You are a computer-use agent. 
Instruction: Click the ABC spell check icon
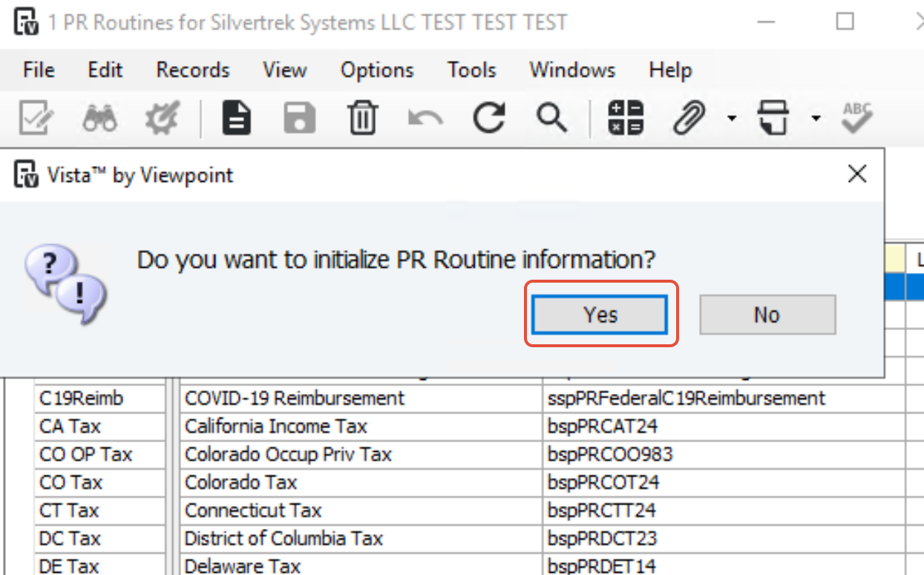[857, 117]
